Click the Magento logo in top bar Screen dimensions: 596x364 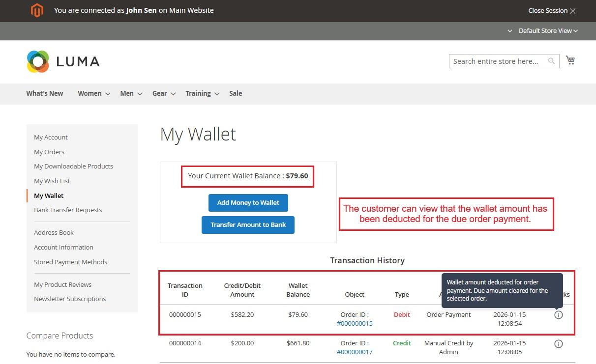tap(37, 10)
